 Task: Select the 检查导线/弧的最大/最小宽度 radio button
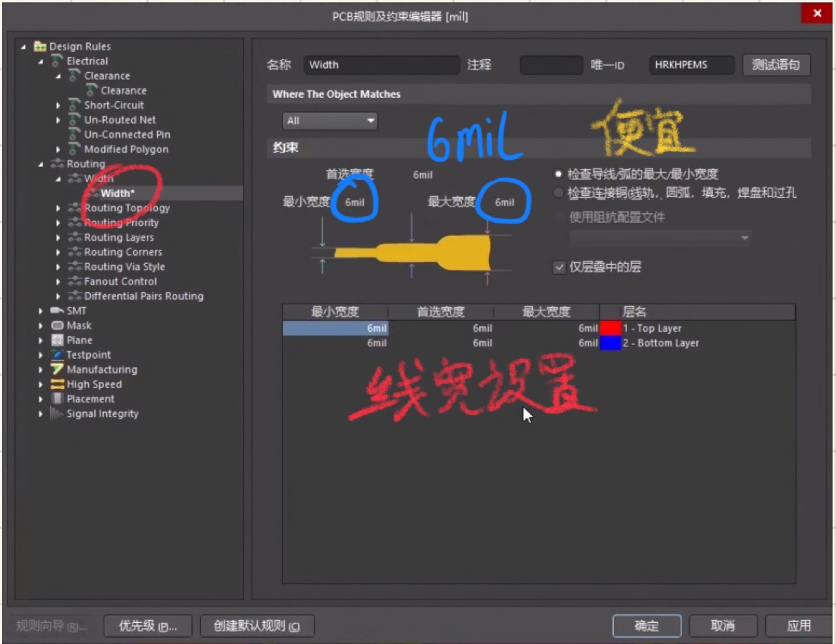click(x=558, y=173)
